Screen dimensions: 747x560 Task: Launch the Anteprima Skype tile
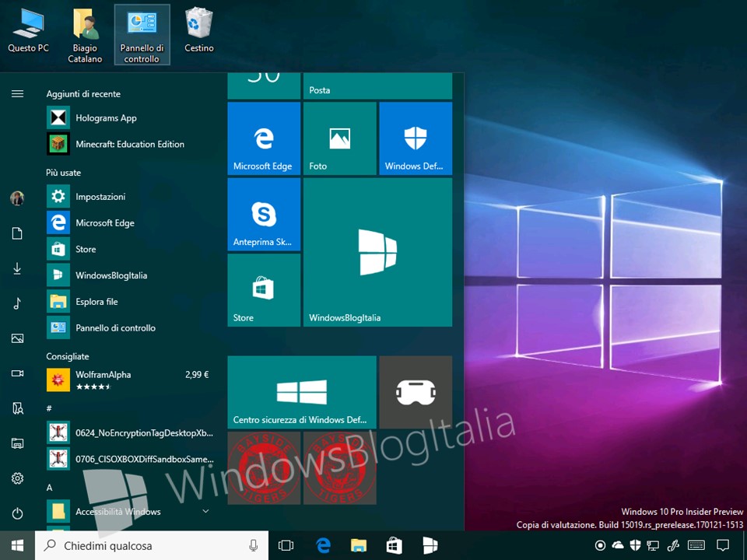pos(264,215)
